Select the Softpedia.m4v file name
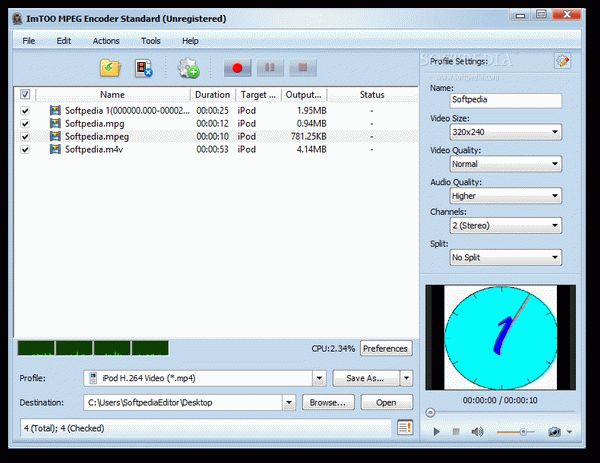Screen dimensions: 600x463 (x=94, y=149)
